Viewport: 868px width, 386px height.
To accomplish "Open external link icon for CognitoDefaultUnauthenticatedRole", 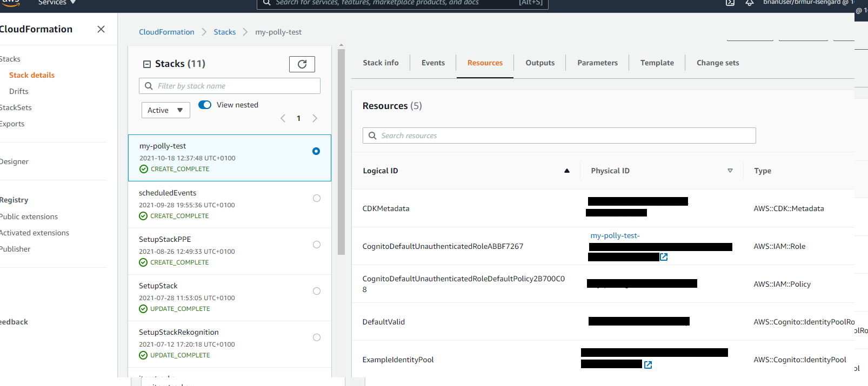I will 664,257.
